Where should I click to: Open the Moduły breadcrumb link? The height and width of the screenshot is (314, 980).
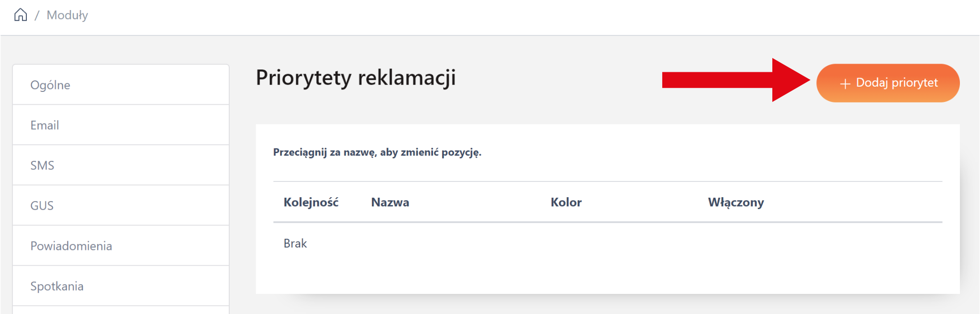pyautogui.click(x=67, y=15)
